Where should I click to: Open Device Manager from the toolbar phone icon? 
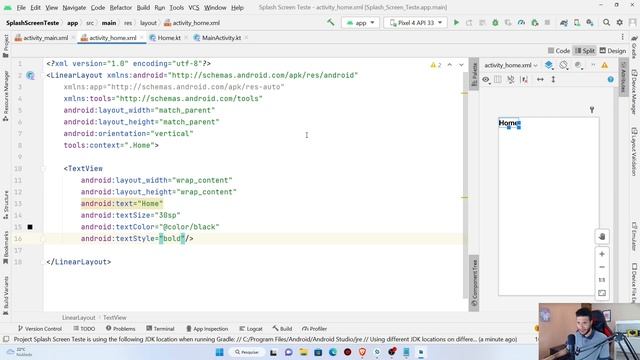coord(577,23)
